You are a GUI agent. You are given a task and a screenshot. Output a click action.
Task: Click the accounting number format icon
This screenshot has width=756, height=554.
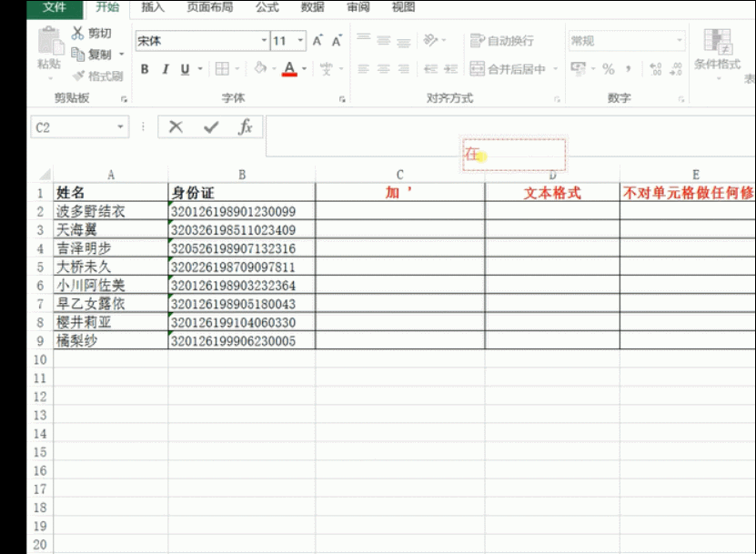click(x=578, y=68)
